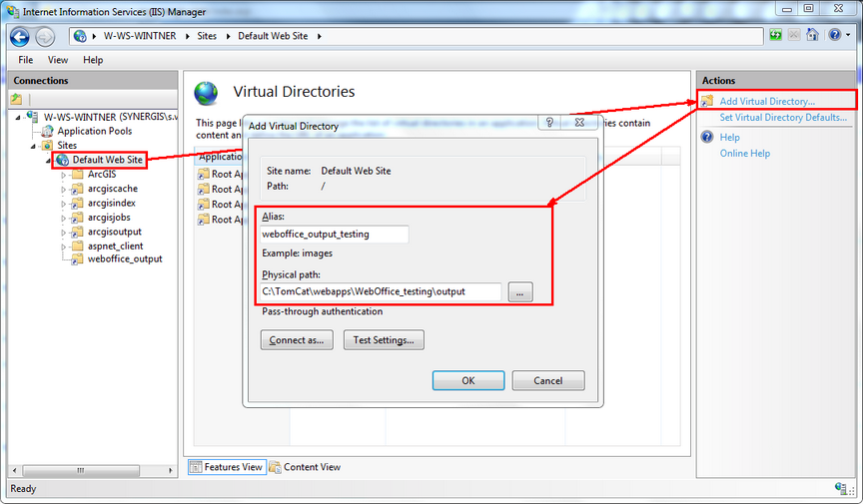Click the Help link in Actions pane
Screen dimensions: 863x504
[729, 137]
